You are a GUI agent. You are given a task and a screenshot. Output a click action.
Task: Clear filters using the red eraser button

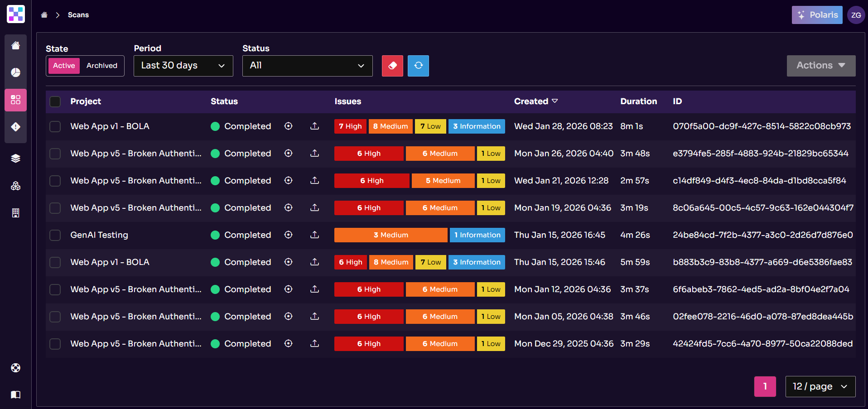(392, 66)
